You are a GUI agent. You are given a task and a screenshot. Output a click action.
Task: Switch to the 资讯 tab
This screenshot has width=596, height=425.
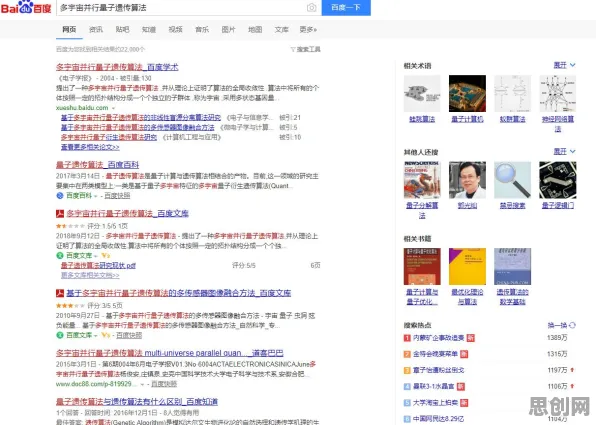pos(96,29)
